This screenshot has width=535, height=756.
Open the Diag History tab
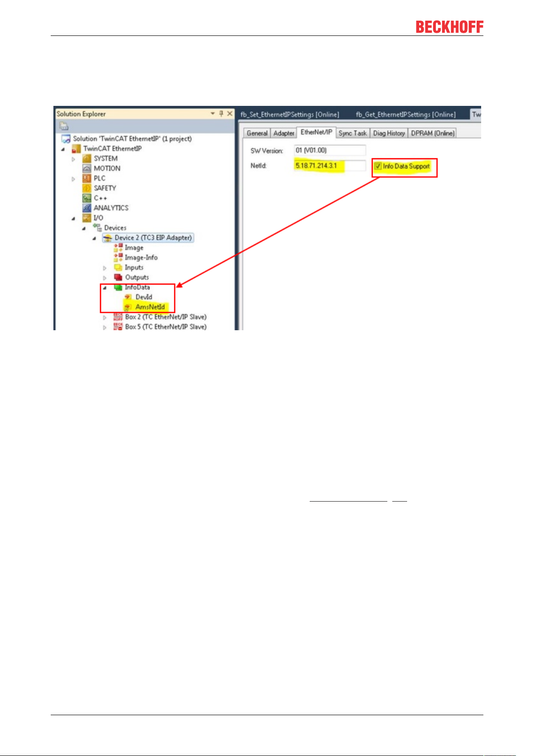pos(389,133)
